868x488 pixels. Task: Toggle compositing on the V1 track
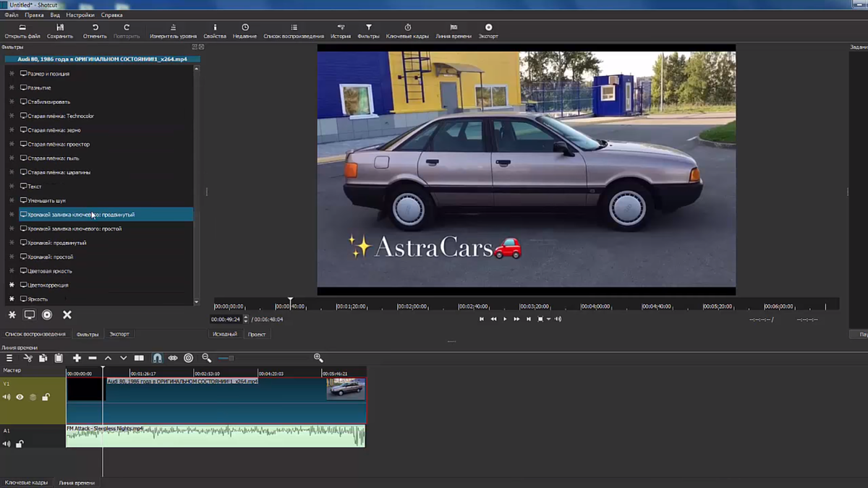33,397
